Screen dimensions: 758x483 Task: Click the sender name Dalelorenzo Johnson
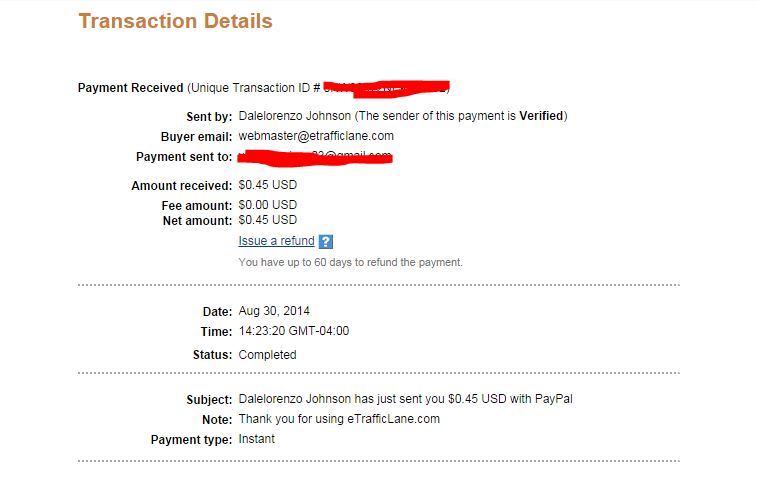(x=295, y=116)
